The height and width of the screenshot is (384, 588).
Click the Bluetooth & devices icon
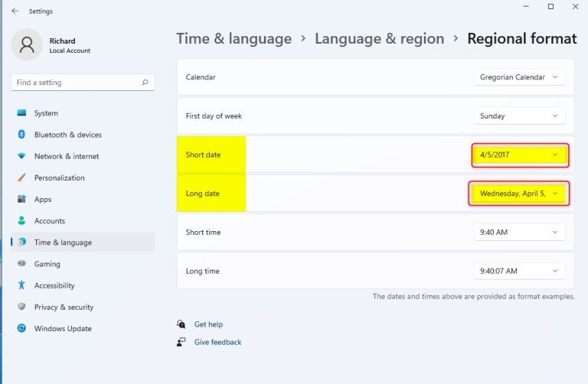coord(21,135)
